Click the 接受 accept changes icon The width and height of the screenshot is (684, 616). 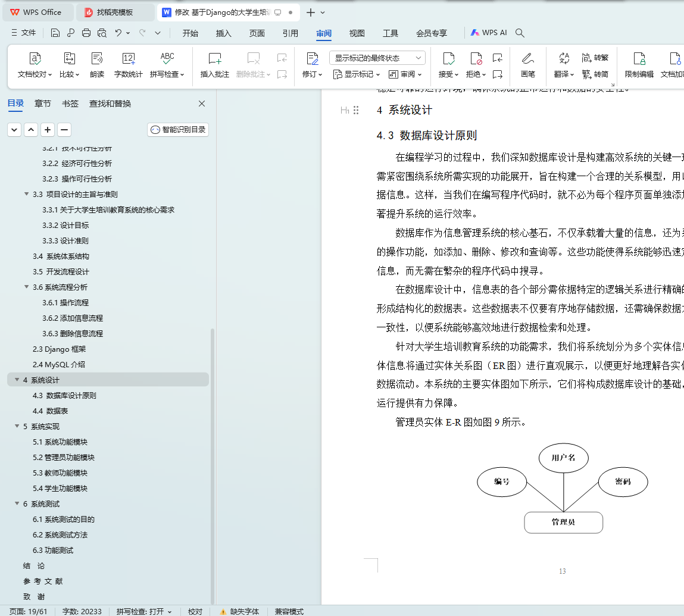(448, 58)
